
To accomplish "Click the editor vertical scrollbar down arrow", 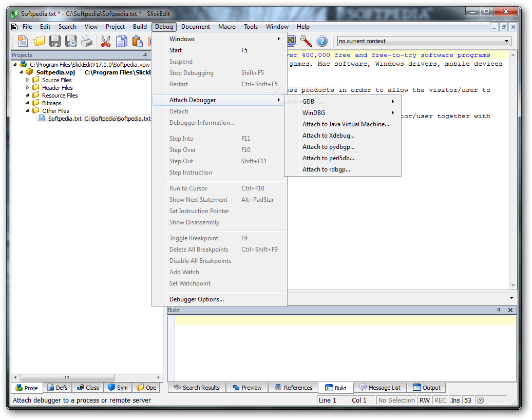I will coord(513,285).
